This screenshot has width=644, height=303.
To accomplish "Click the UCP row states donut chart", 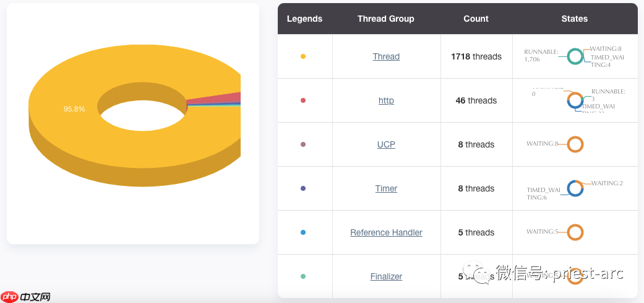I will (575, 144).
